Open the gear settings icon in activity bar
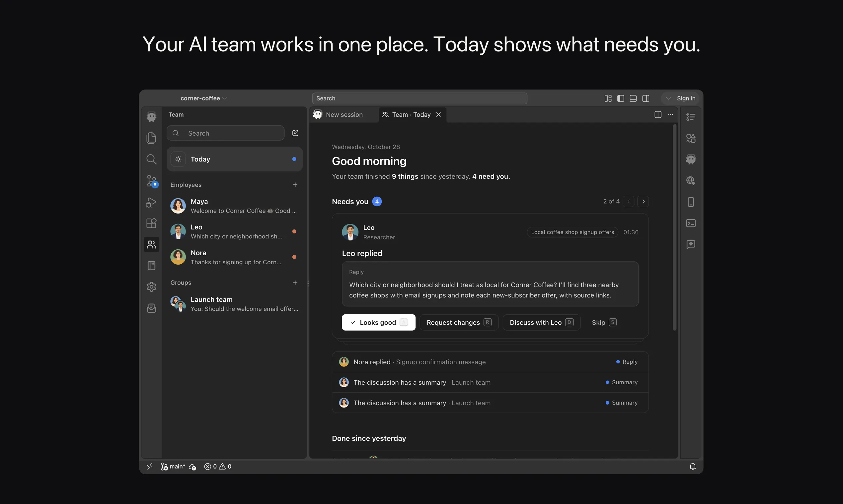The image size is (843, 504). coord(151,287)
